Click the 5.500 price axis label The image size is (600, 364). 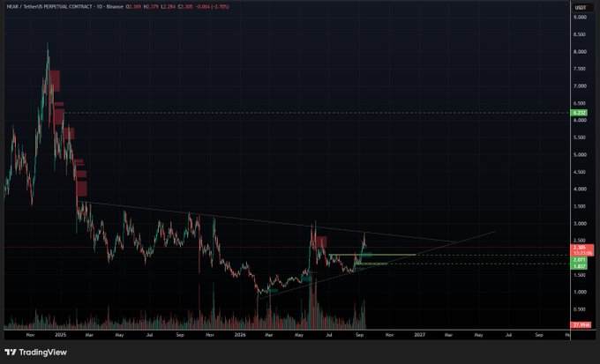[x=580, y=137]
